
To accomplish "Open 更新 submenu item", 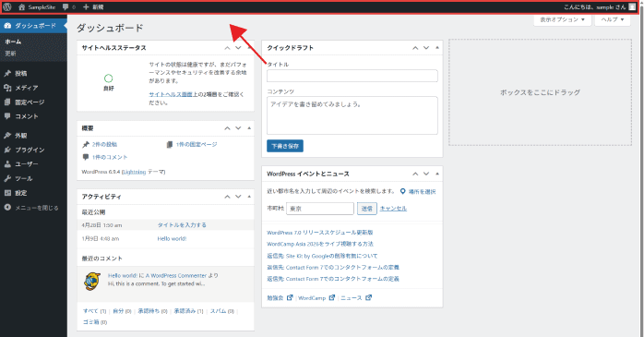I will click(10, 54).
